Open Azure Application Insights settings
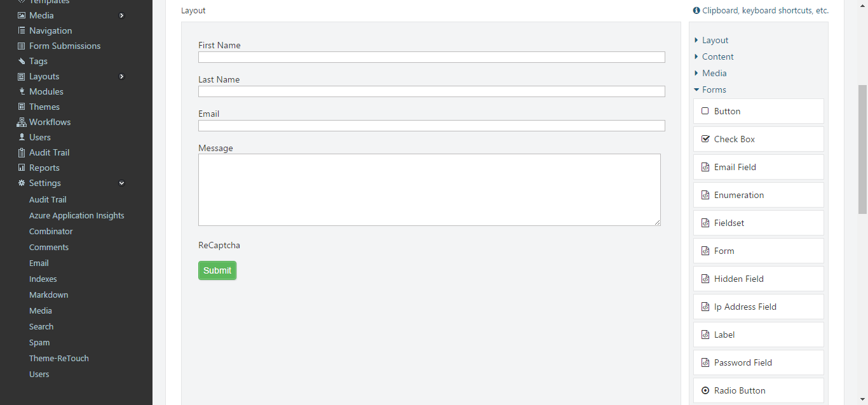This screenshot has width=868, height=405. [x=77, y=215]
